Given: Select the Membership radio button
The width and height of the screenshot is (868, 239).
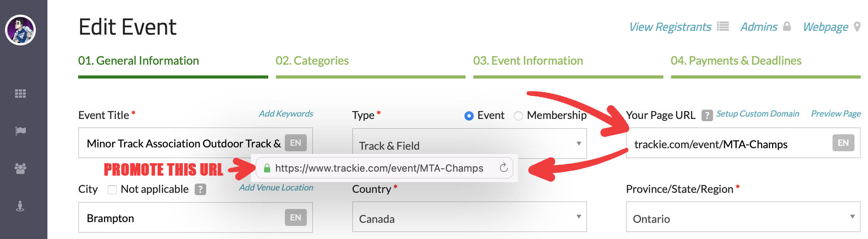Looking at the screenshot, I should click(518, 115).
